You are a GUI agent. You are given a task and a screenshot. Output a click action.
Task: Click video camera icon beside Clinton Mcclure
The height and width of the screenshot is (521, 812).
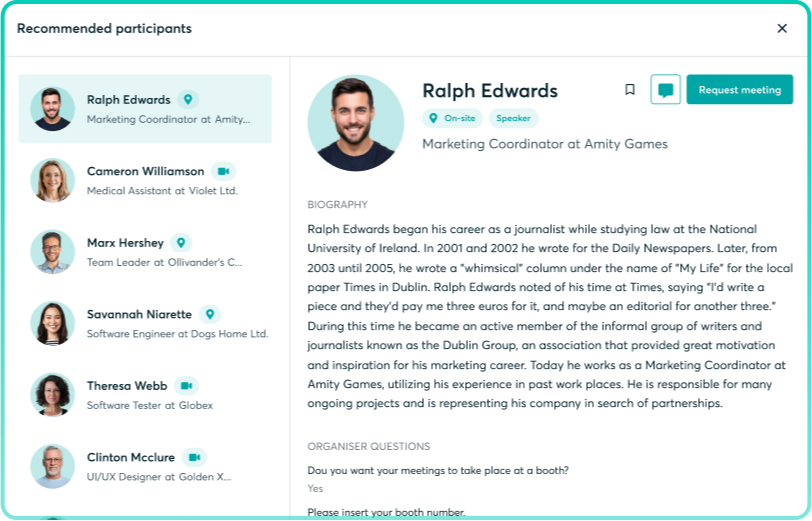click(194, 457)
